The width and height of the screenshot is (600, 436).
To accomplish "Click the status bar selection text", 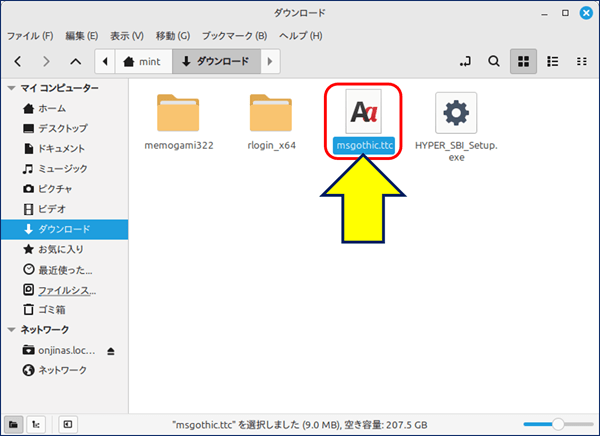I will click(x=300, y=425).
